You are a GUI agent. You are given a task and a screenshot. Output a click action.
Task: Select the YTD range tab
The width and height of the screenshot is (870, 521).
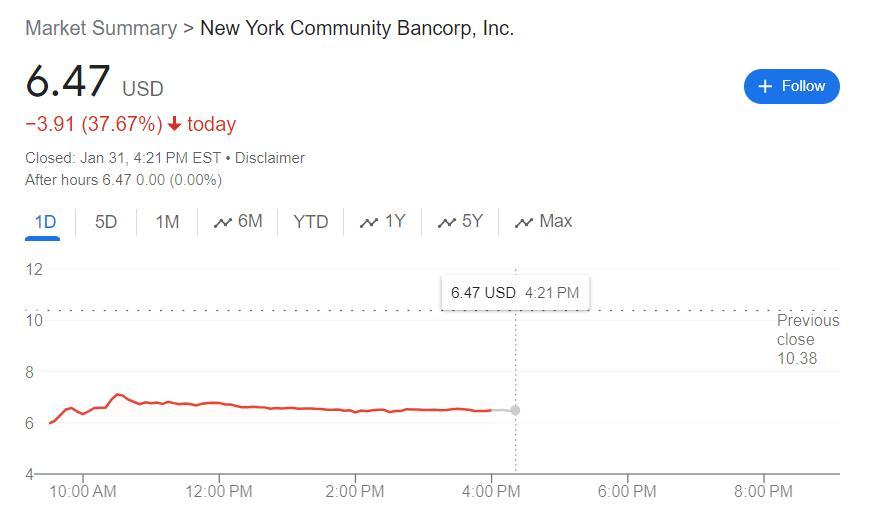coord(310,222)
